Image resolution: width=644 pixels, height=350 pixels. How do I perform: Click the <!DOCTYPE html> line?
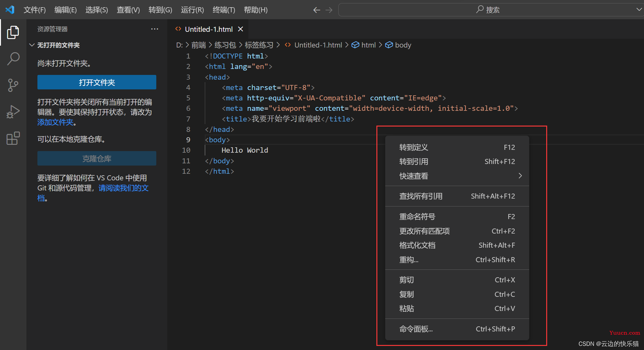pyautogui.click(x=236, y=56)
